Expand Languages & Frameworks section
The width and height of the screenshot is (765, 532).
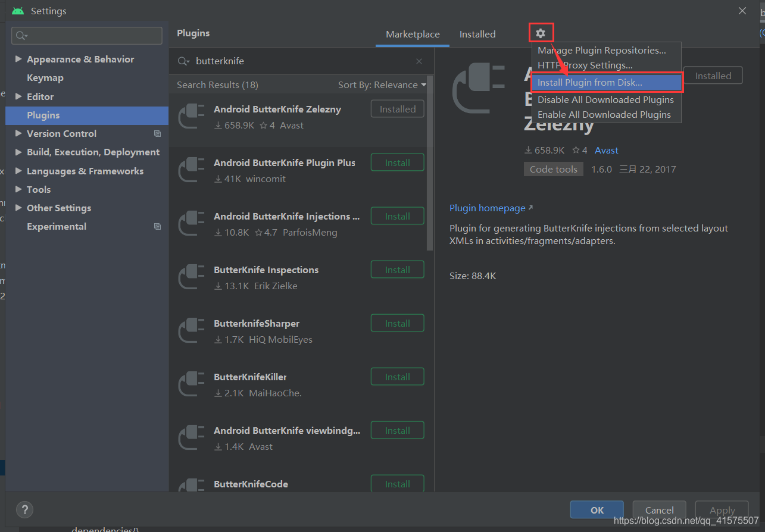coord(18,171)
